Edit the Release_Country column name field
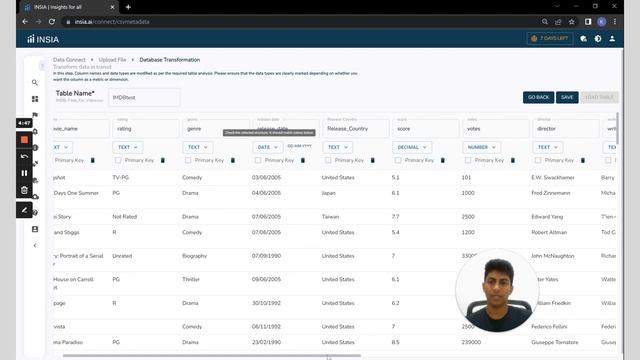 [x=356, y=128]
